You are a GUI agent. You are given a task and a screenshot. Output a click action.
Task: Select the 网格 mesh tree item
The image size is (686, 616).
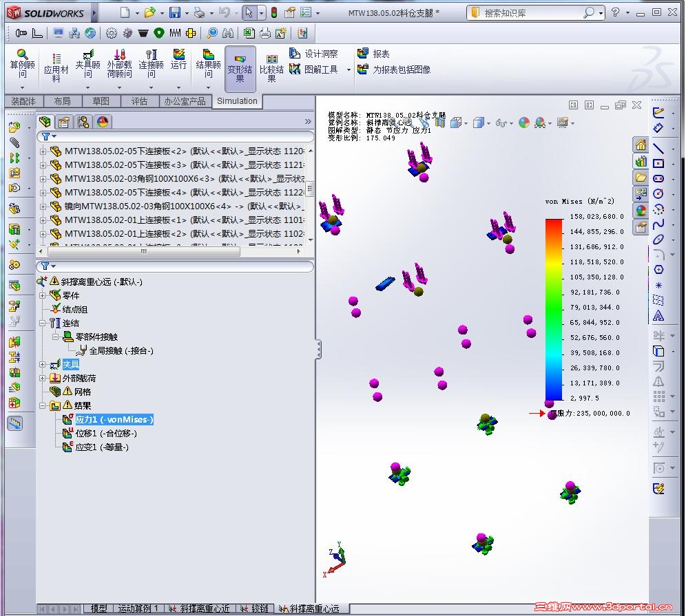(x=82, y=392)
